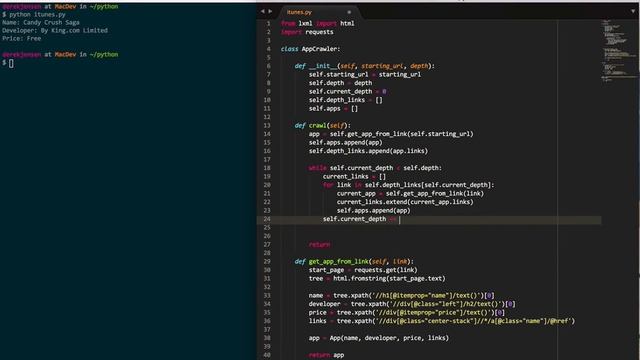Click "class AppCrawler:" line
This screenshot has height=360, width=640.
pos(310,49)
